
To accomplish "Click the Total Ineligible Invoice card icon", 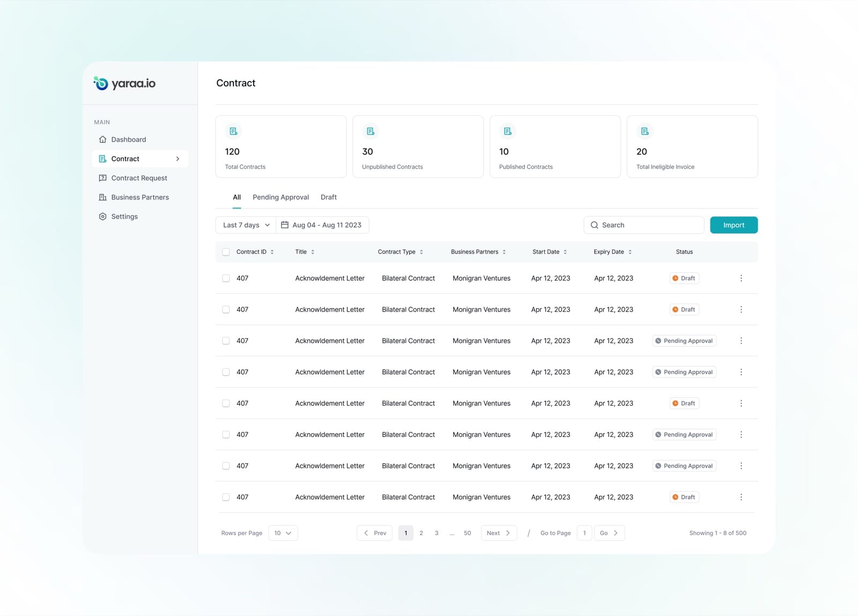I will (x=645, y=131).
